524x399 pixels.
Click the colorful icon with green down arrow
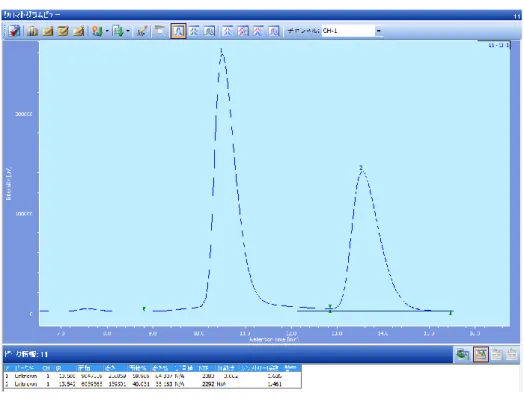tap(97, 31)
